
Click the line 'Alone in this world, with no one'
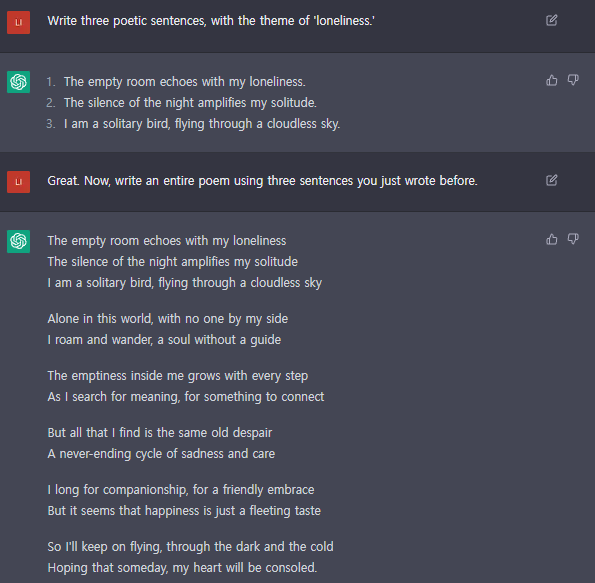pyautogui.click(x=167, y=319)
